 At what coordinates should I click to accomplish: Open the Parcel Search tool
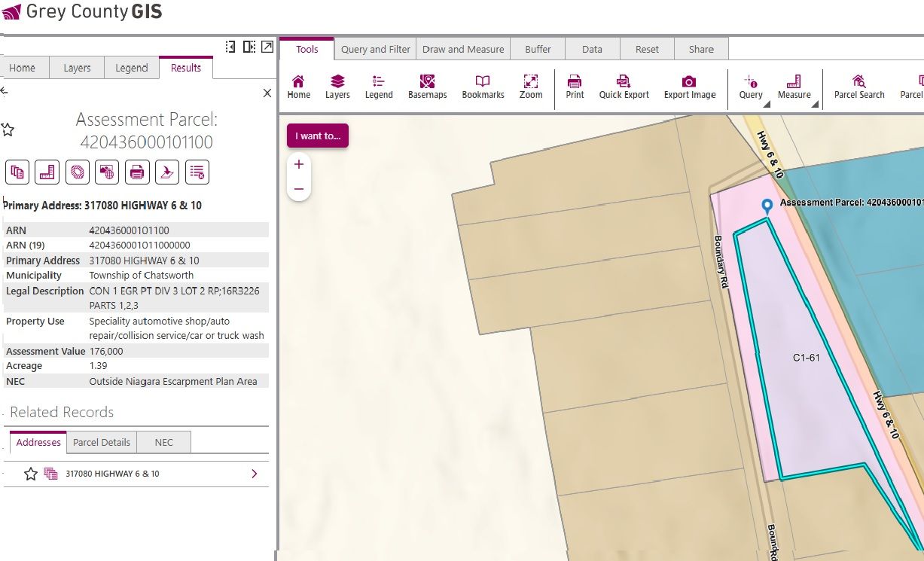pyautogui.click(x=858, y=87)
